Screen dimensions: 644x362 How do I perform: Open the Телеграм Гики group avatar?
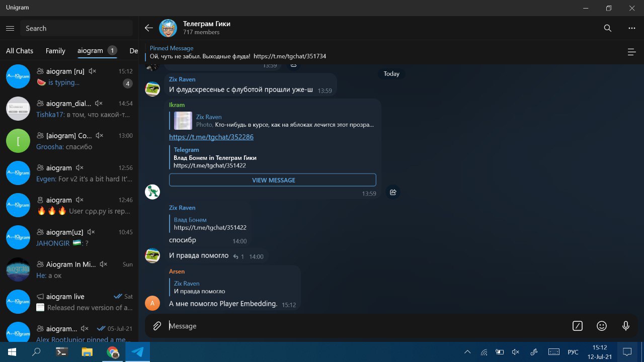pos(168,28)
